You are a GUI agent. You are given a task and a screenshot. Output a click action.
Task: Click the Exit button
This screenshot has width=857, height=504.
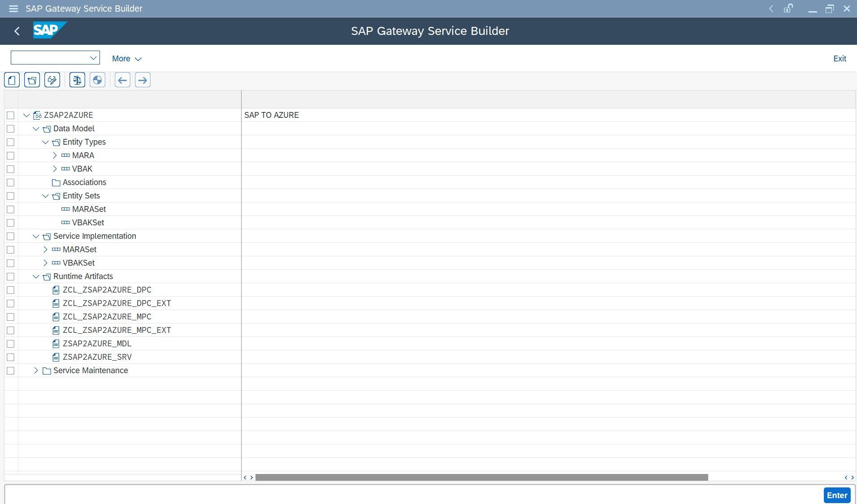pyautogui.click(x=840, y=59)
